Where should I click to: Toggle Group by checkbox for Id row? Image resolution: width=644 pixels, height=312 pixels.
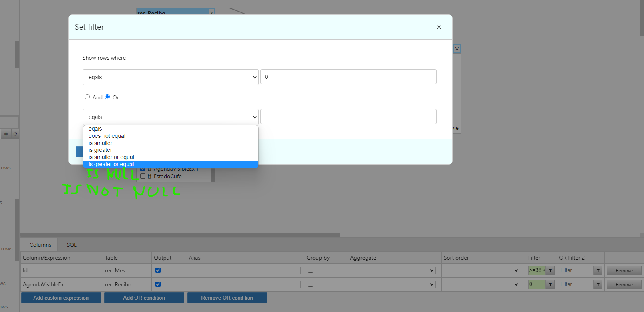pyautogui.click(x=310, y=270)
